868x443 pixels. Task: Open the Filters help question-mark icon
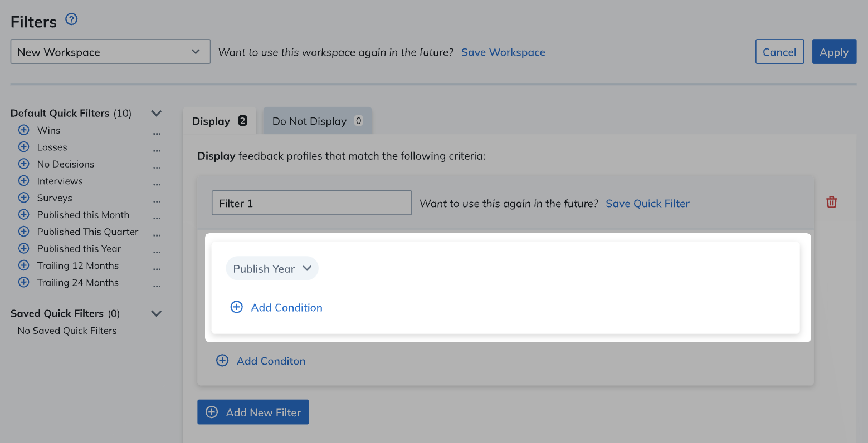point(71,19)
